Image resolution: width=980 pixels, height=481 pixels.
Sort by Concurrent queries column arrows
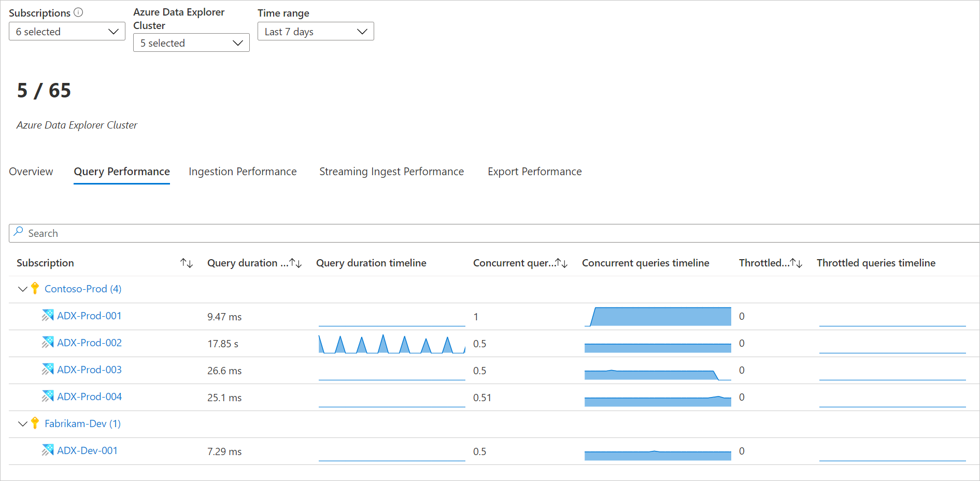(561, 263)
